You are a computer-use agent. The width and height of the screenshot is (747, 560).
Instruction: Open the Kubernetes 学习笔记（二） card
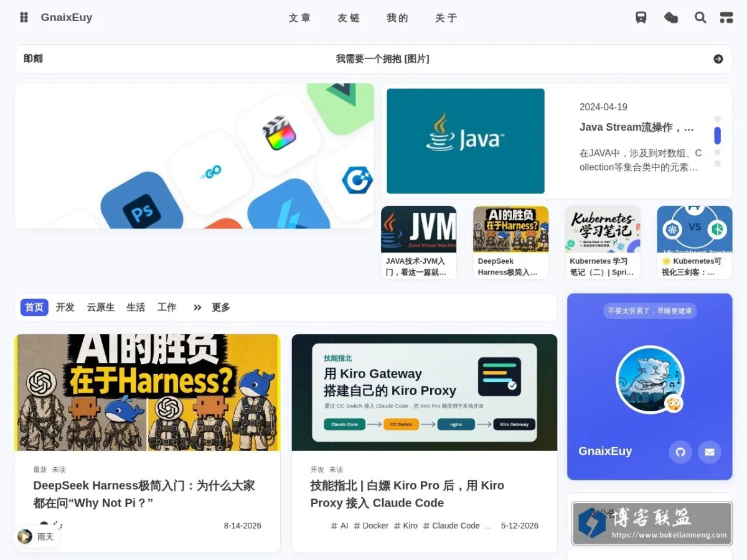[603, 243]
